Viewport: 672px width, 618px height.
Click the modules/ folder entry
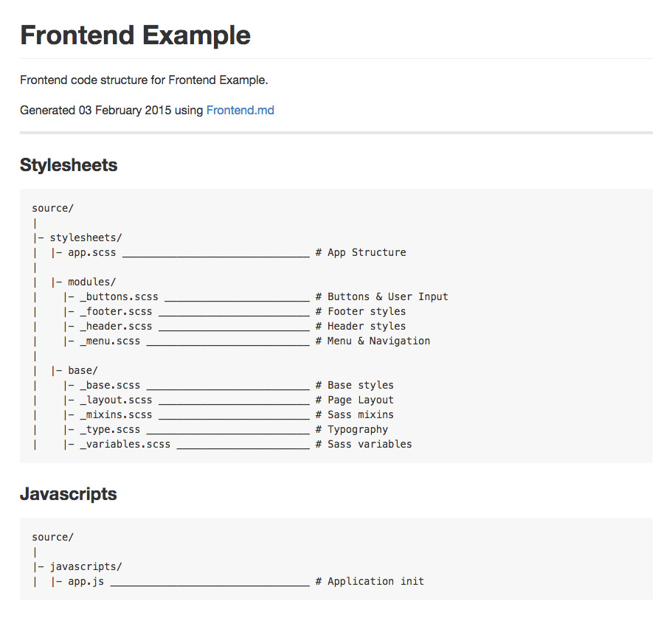tap(91, 282)
